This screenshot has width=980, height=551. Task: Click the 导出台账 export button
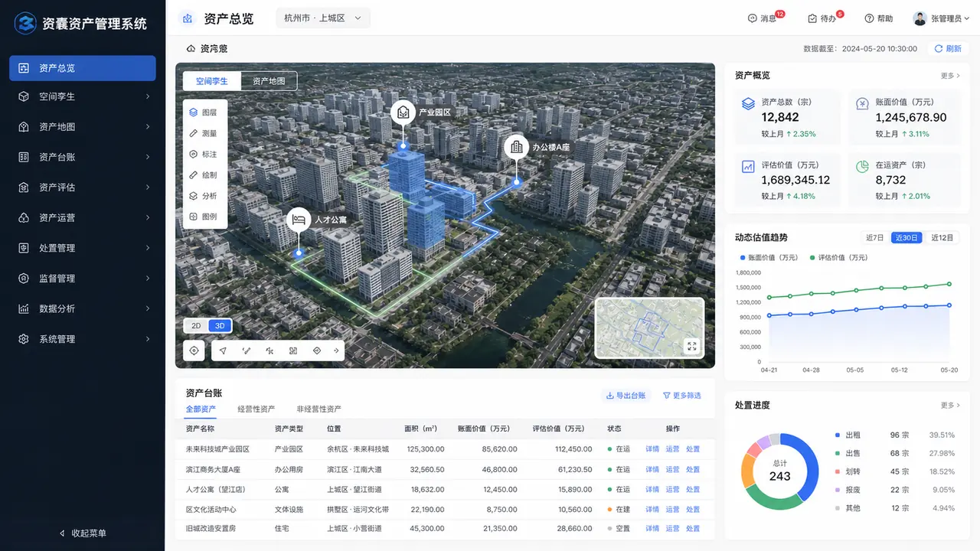(x=626, y=396)
